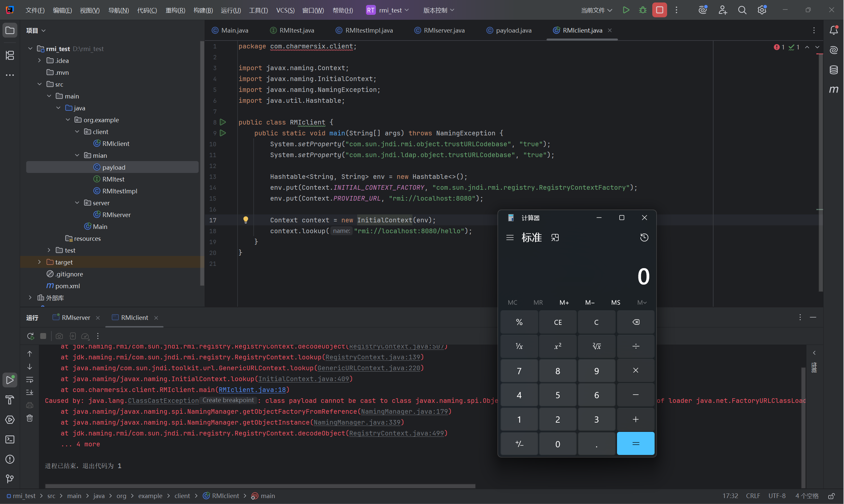Open the code-with-me user add icon
This screenshot has width=844, height=504.
(x=722, y=10)
